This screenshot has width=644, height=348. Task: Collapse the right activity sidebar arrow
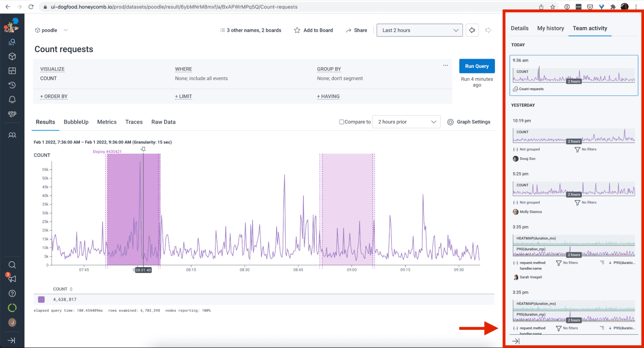(516, 341)
